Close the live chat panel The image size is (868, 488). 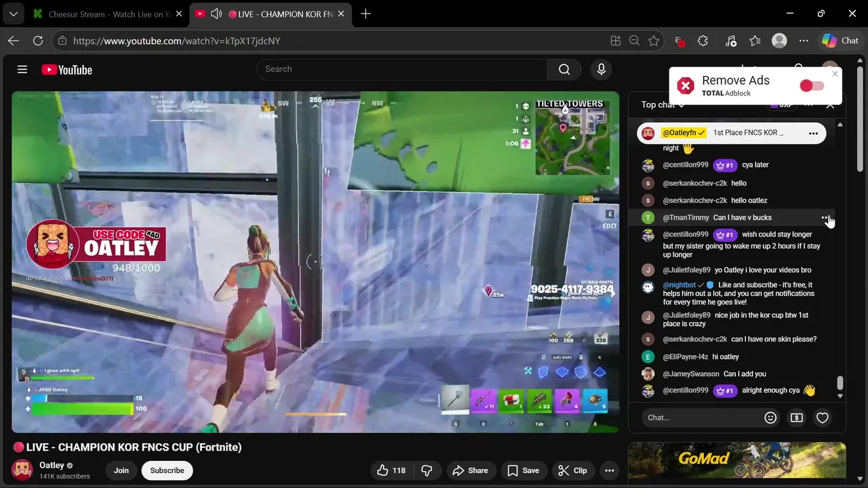(830, 105)
